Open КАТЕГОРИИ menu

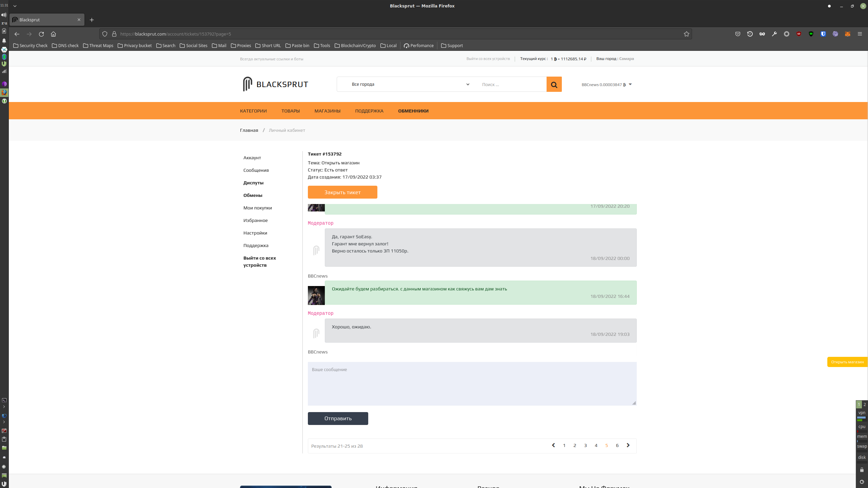pyautogui.click(x=253, y=111)
